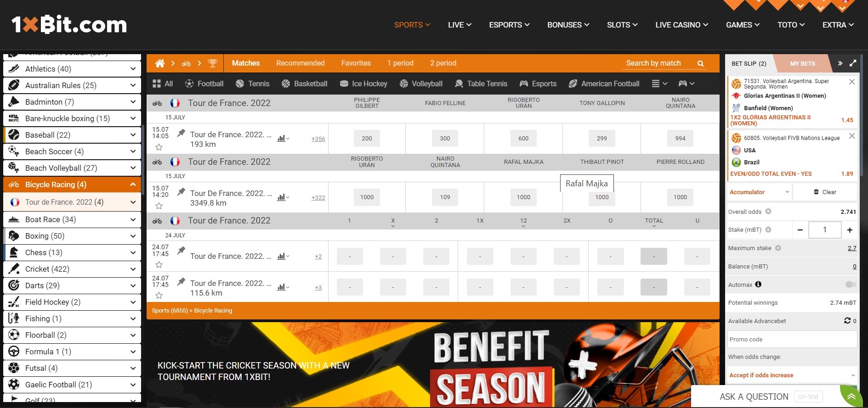868x408 pixels.
Task: Click the 1xBit.com logo
Action: click(69, 24)
